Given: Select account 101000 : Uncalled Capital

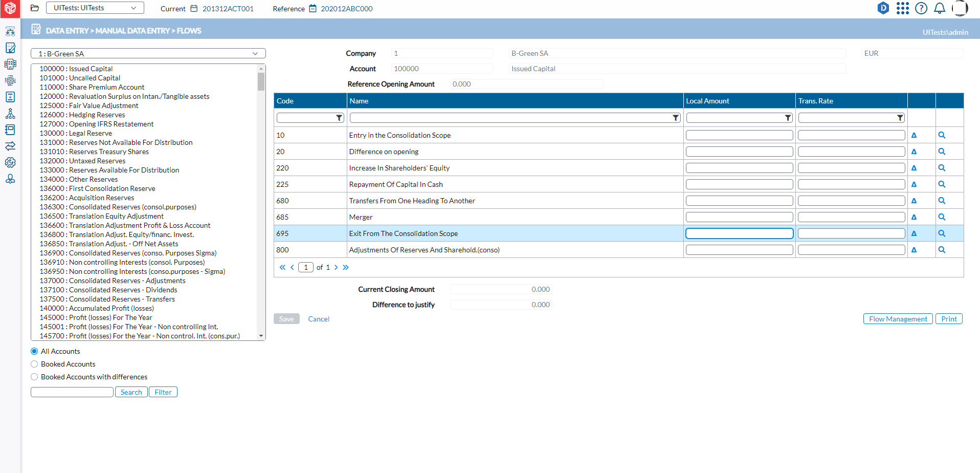Looking at the screenshot, I should [80, 78].
